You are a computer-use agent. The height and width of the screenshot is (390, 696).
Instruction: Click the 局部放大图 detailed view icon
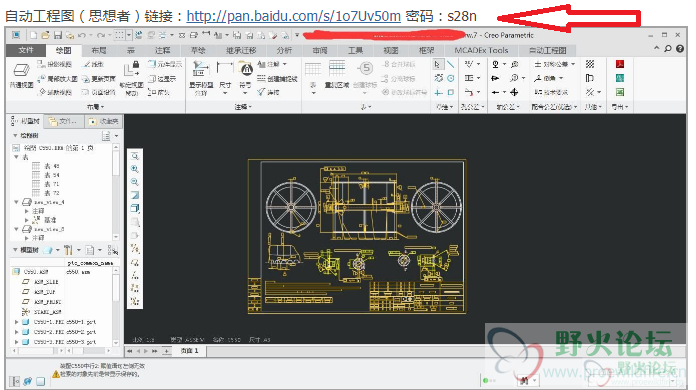(58, 79)
